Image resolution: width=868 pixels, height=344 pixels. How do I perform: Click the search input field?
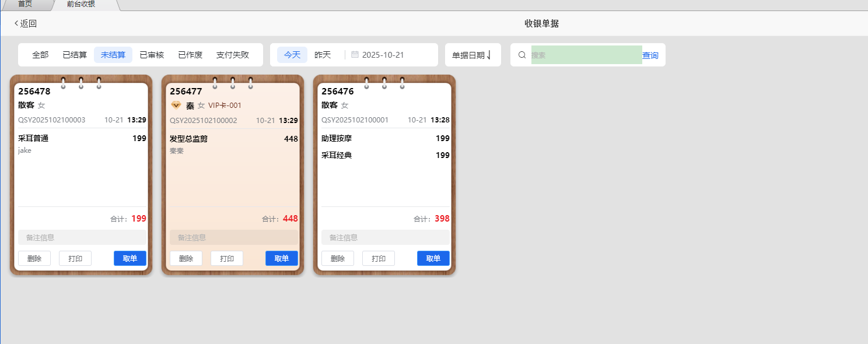586,55
